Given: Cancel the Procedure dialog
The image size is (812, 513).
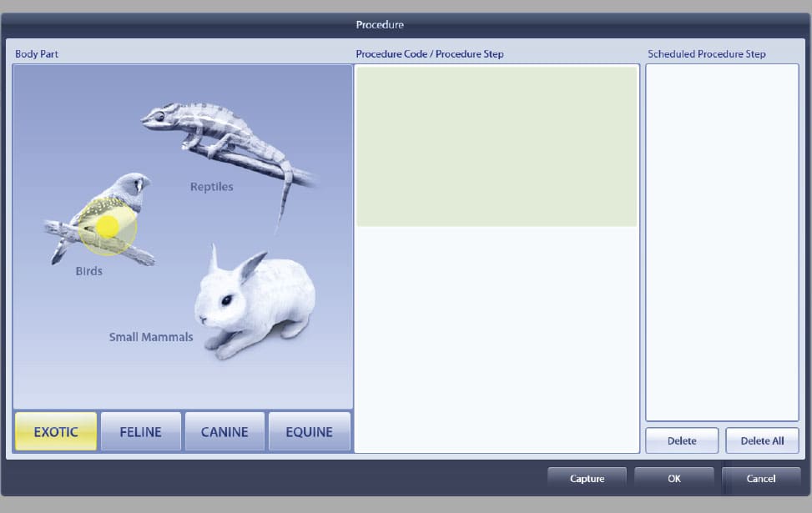Looking at the screenshot, I should (761, 478).
